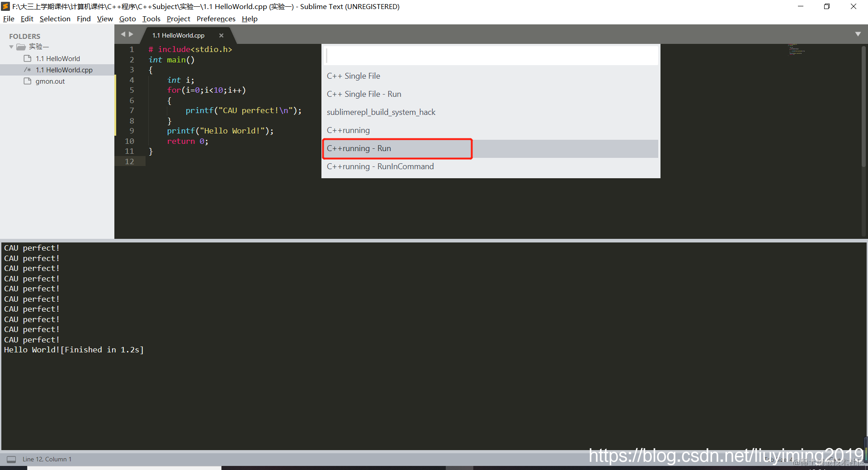Choose C++running - RunInCommand option
Image resolution: width=868 pixels, height=470 pixels.
click(491, 166)
